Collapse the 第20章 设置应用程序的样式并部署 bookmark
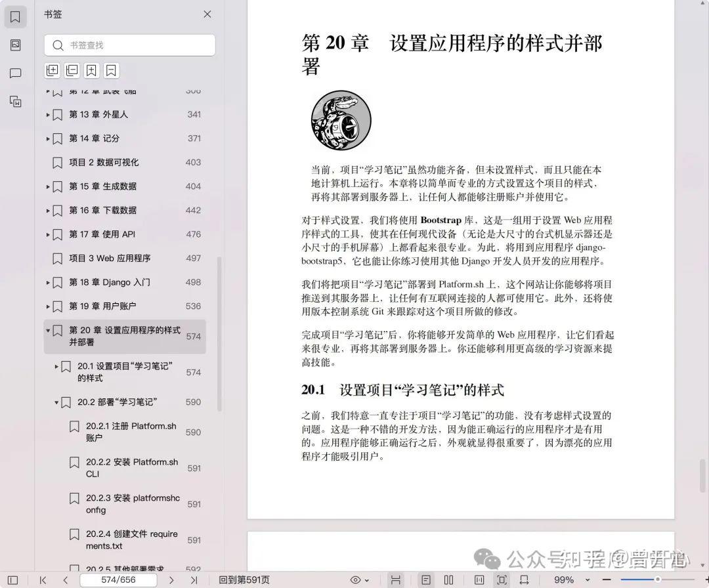The image size is (709, 588). (48, 331)
